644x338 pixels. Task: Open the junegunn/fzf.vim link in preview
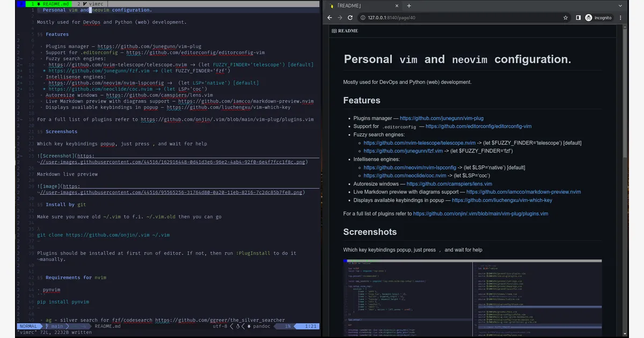pos(402,151)
